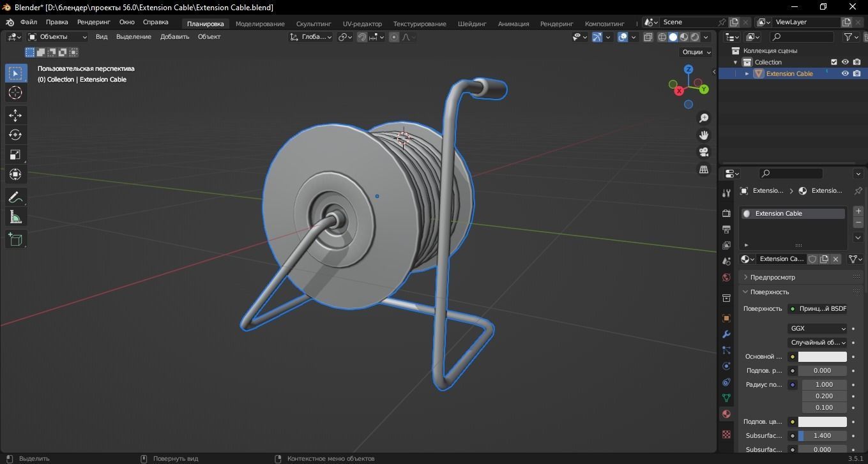Hide the Extension Cable object in outliner
The width and height of the screenshot is (868, 464).
[844, 73]
